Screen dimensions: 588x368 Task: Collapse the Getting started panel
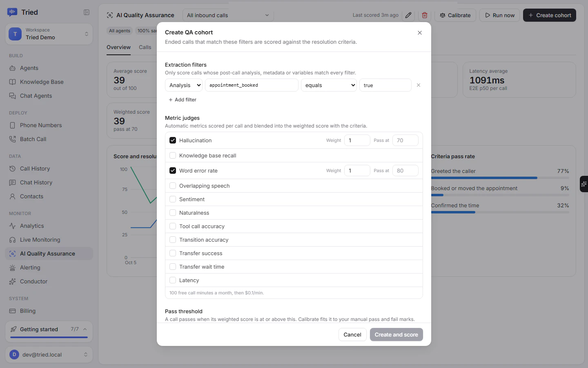tap(85, 329)
